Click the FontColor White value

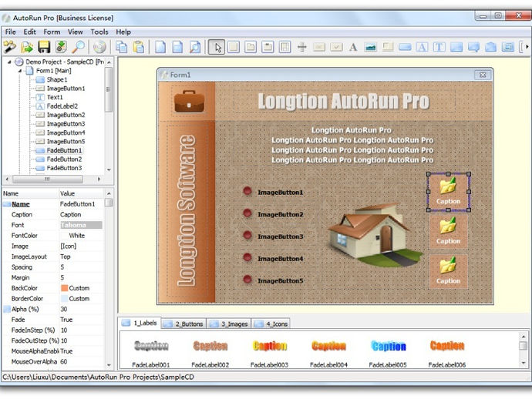[76, 236]
